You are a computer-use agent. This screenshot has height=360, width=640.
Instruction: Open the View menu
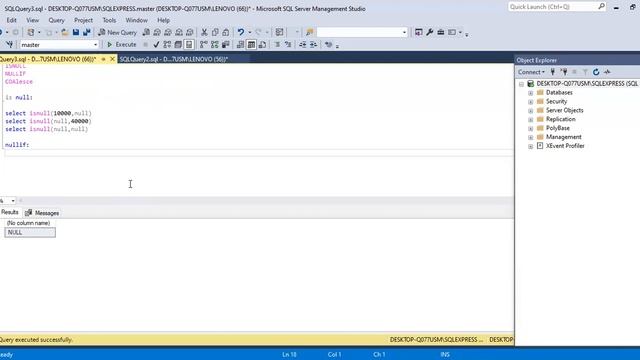[33, 20]
